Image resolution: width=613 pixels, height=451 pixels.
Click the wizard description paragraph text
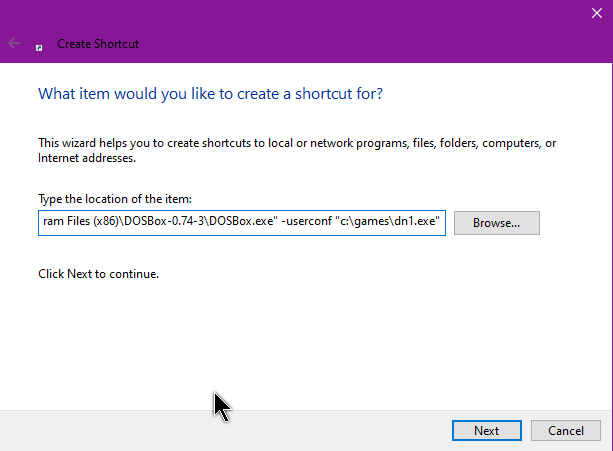297,150
